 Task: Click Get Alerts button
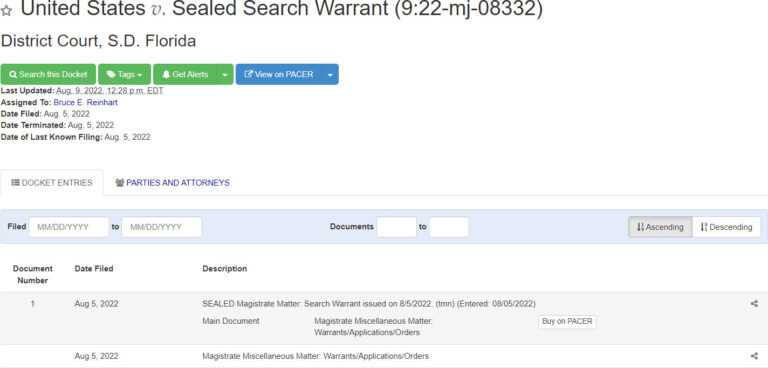[x=185, y=74]
